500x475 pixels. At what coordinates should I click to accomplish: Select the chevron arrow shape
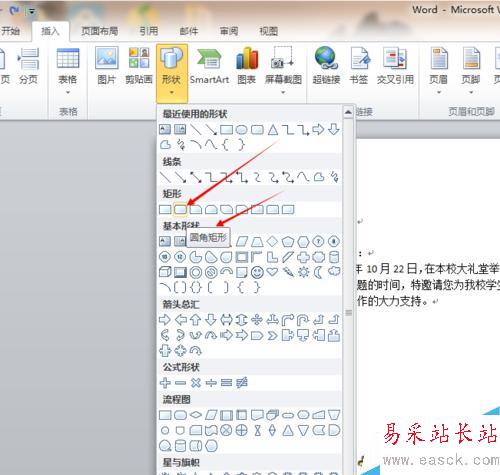click(272, 335)
